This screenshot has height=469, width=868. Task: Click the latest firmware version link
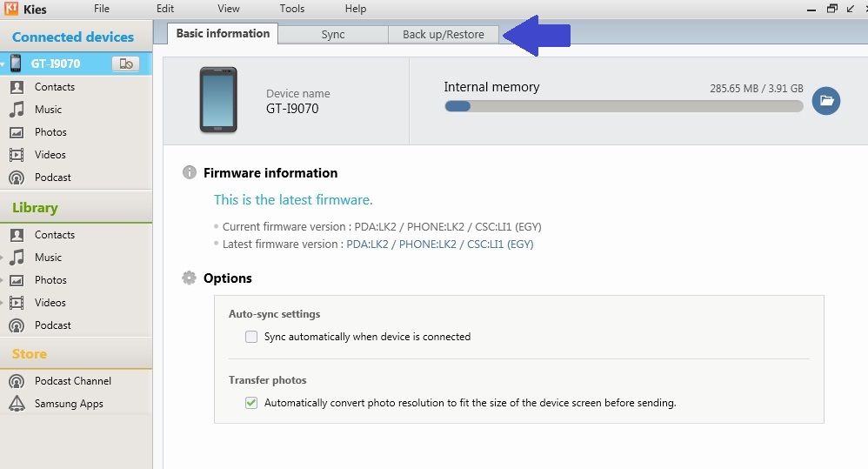point(439,245)
